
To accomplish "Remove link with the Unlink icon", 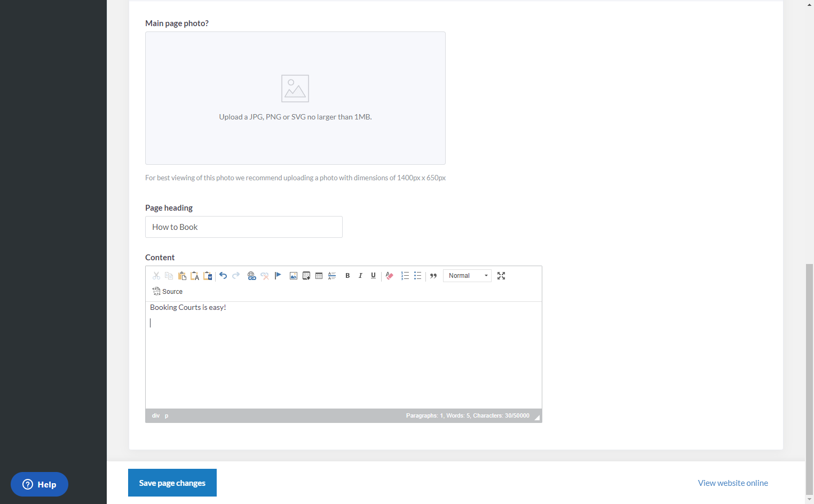I will tap(265, 276).
